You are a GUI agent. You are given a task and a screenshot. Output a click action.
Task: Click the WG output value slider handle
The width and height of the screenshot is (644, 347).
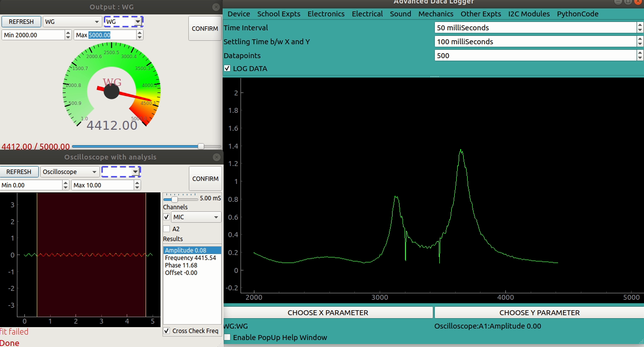[x=201, y=146]
